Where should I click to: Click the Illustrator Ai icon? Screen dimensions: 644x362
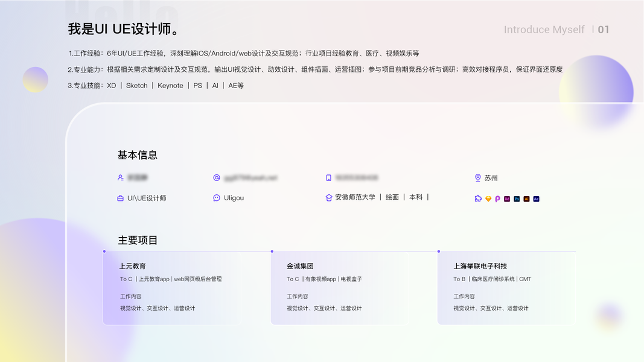(x=526, y=198)
